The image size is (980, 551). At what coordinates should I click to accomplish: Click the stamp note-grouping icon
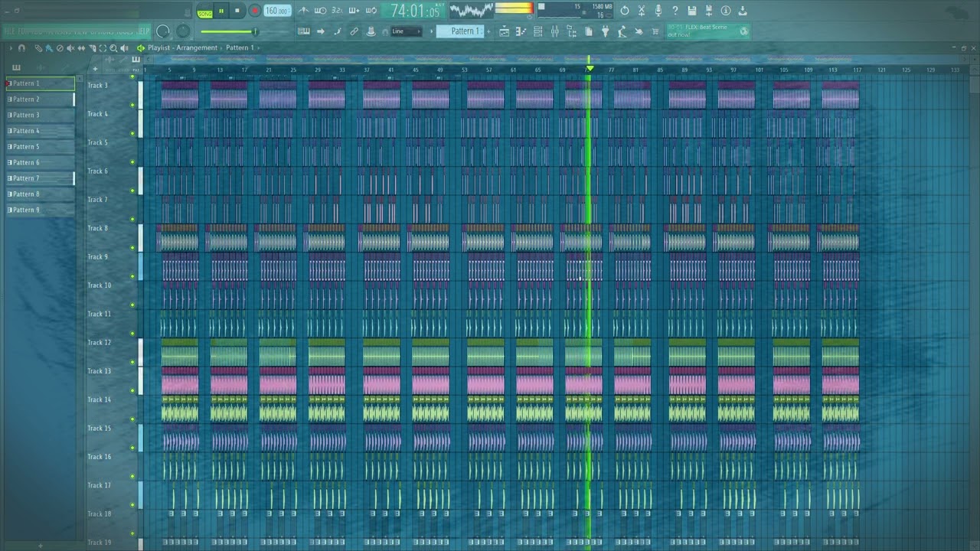[371, 31]
